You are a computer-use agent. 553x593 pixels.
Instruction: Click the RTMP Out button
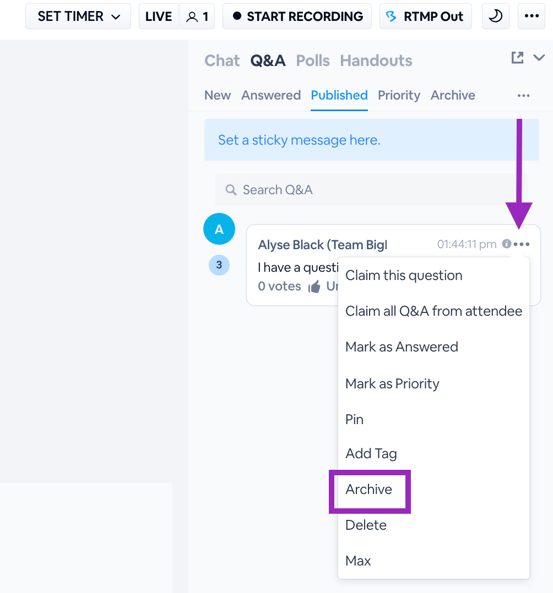[x=426, y=16]
